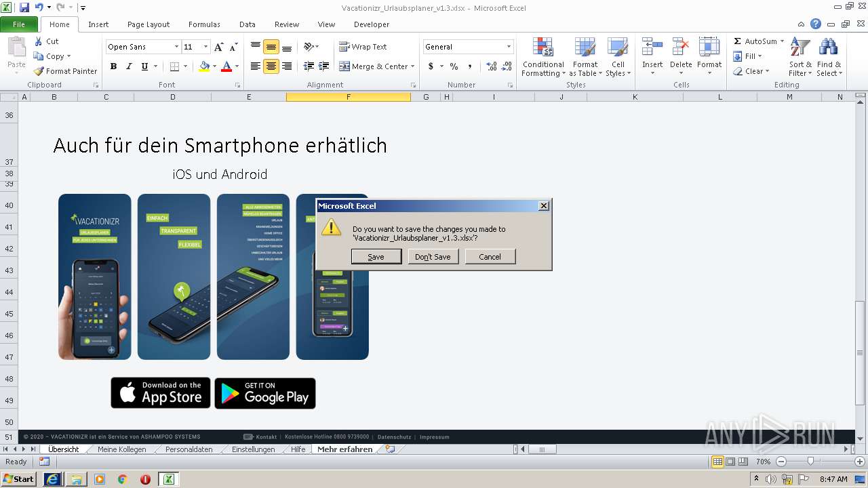Click the zoom slider handle

point(810,462)
